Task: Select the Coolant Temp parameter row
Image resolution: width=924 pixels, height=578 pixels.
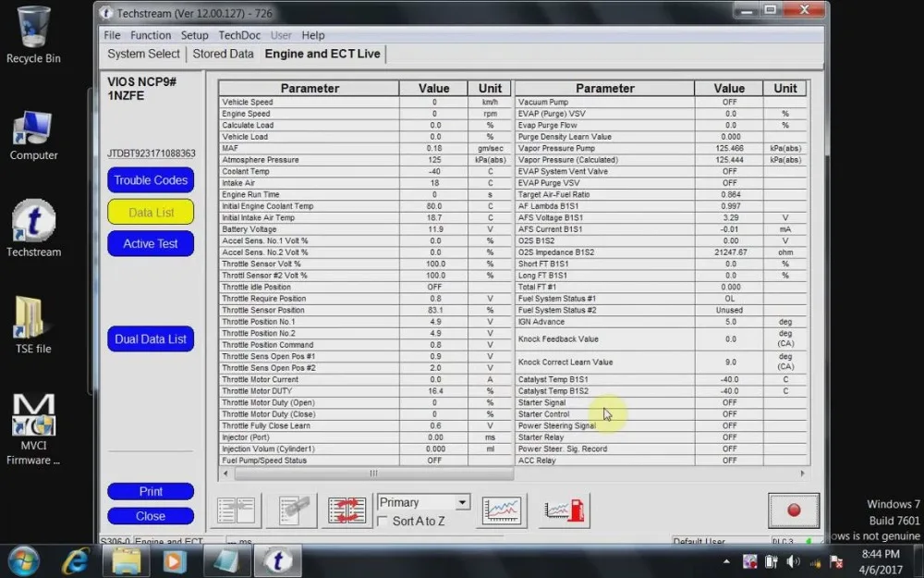Action: (365, 172)
